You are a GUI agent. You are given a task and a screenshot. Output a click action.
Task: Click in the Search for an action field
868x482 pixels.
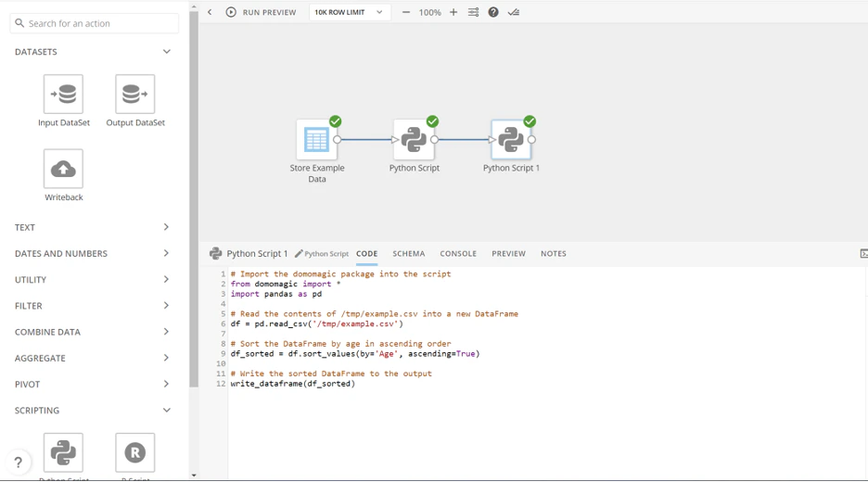click(94, 23)
